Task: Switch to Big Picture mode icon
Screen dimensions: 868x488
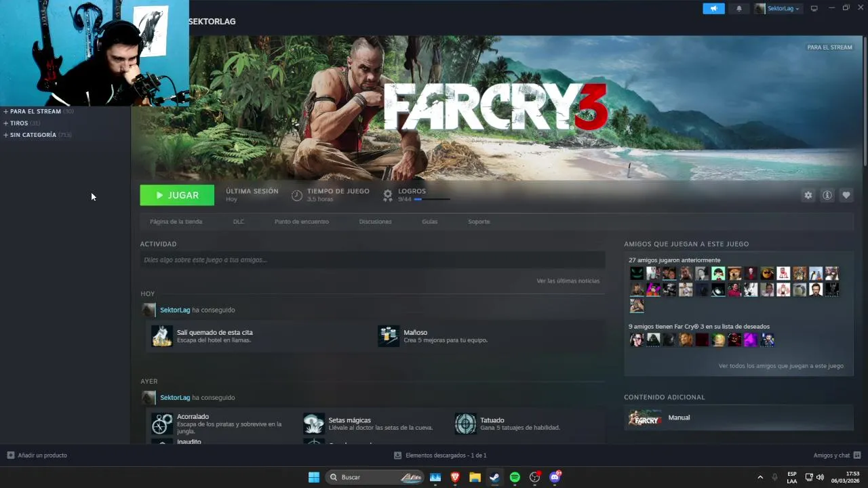Action: coord(814,9)
